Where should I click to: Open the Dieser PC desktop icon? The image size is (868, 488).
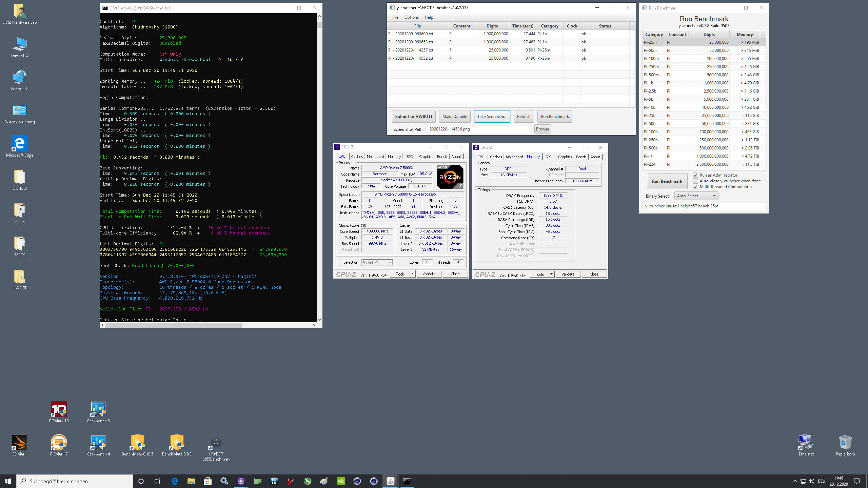click(x=19, y=47)
